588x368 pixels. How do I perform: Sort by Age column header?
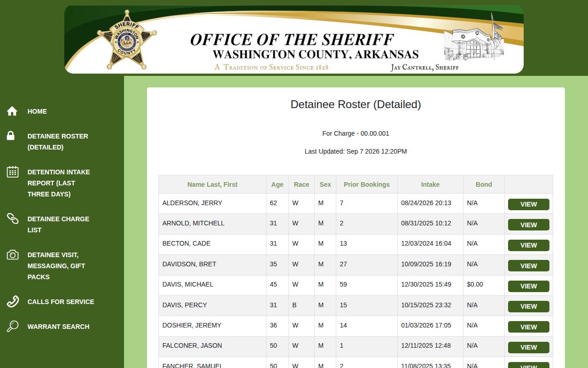(x=277, y=184)
